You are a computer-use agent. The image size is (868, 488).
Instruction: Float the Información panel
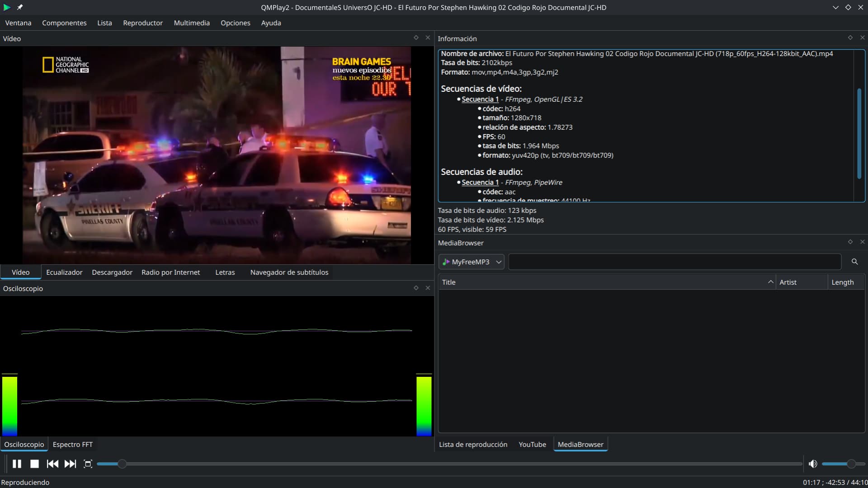(850, 38)
